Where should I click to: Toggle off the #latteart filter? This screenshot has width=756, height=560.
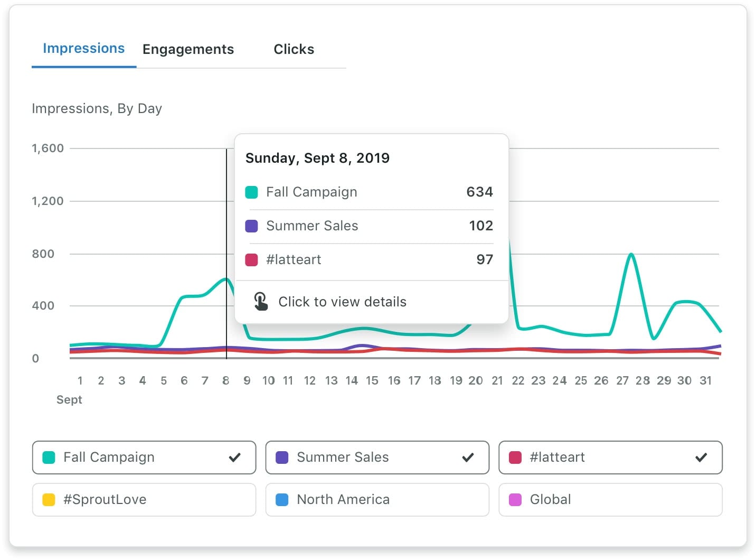[702, 457]
